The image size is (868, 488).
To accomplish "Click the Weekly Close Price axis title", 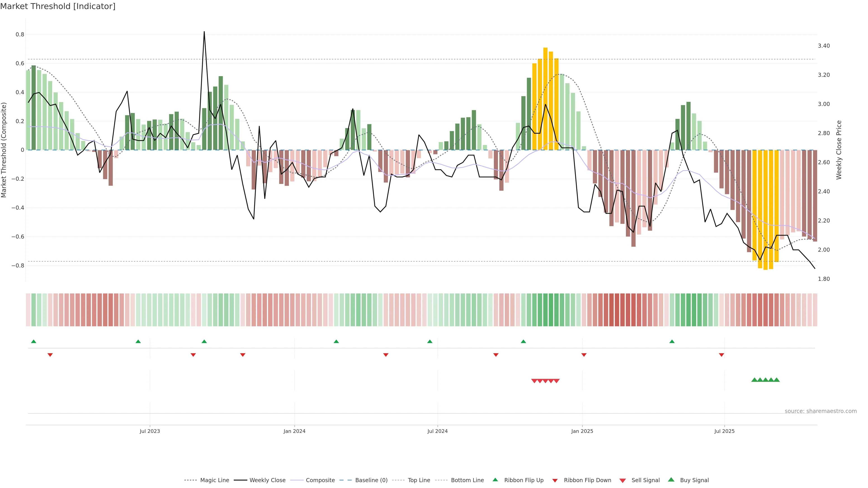I will (839, 150).
